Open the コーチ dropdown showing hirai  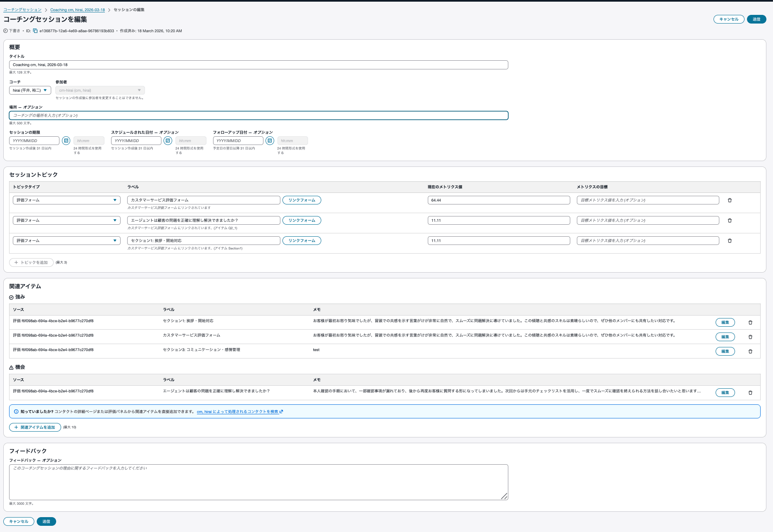(30, 90)
